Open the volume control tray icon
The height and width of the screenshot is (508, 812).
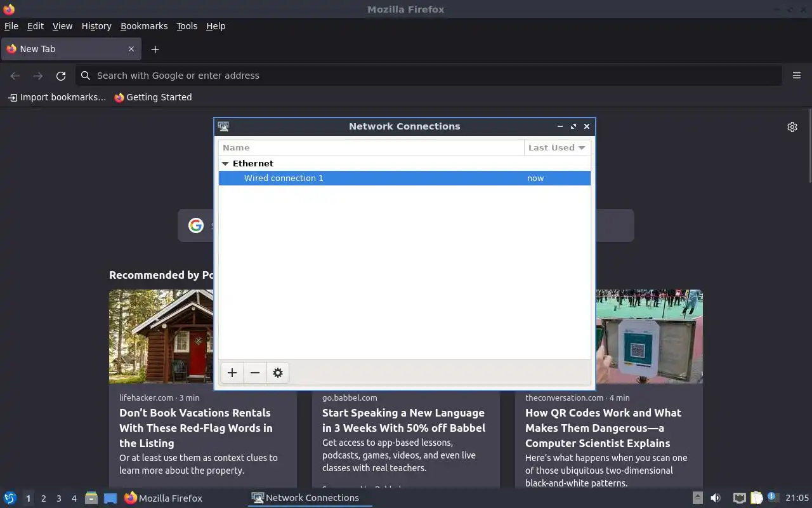point(716,498)
